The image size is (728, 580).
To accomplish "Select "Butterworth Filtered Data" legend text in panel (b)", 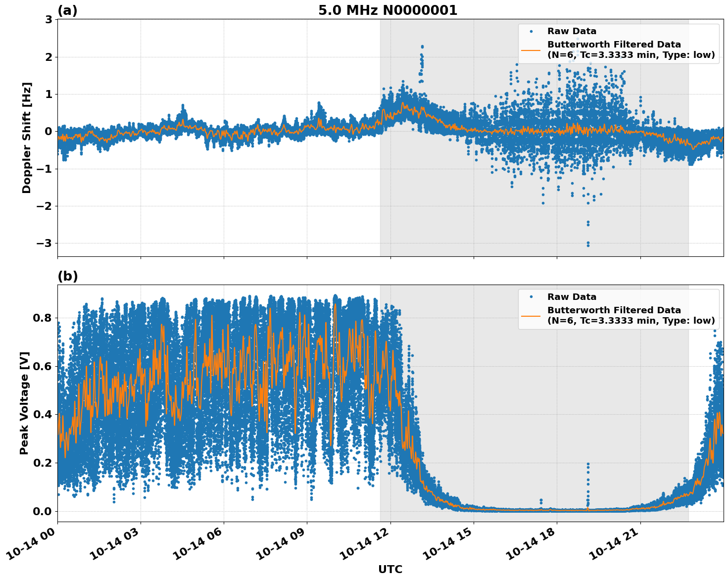I will pos(614,310).
